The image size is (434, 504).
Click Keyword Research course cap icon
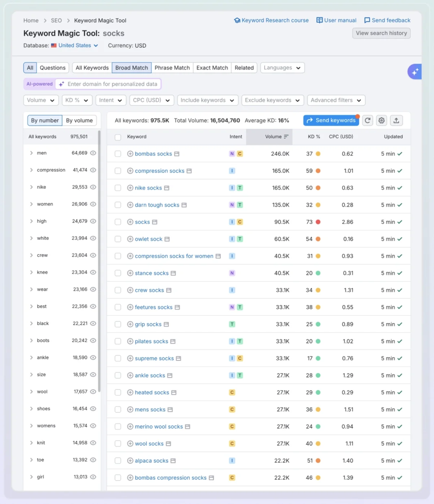click(x=237, y=21)
